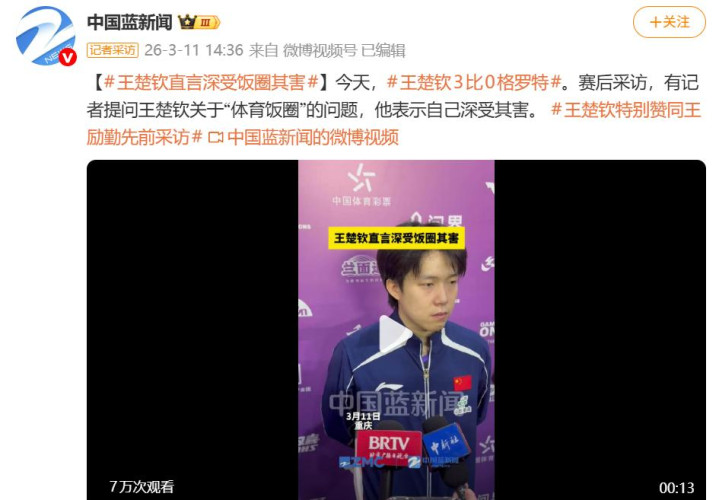The image size is (719, 500).
Task: Click the 记者采访 tag label
Action: 112,50
